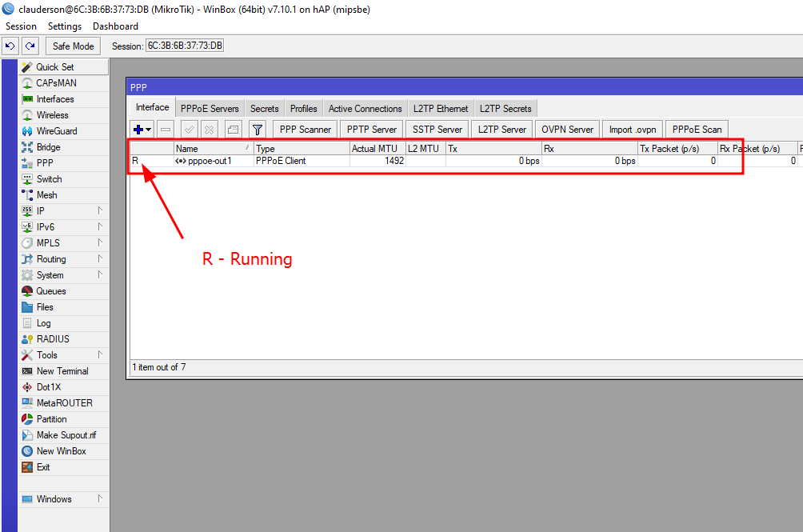Open Queues in the left sidebar
Screen dimensions: 803x532
coord(50,291)
